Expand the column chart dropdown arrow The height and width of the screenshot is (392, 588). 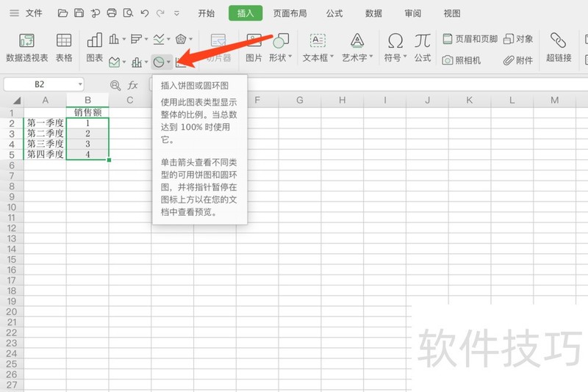tap(123, 39)
